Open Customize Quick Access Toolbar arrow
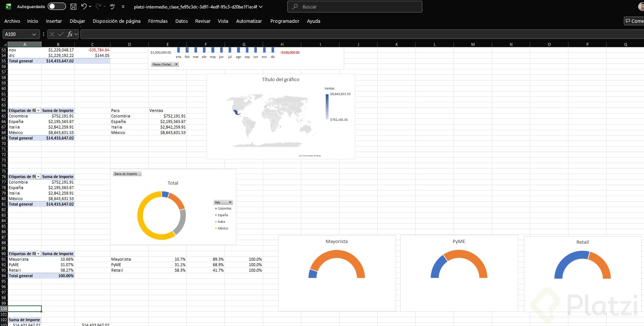The width and height of the screenshot is (644, 326). tap(123, 7)
